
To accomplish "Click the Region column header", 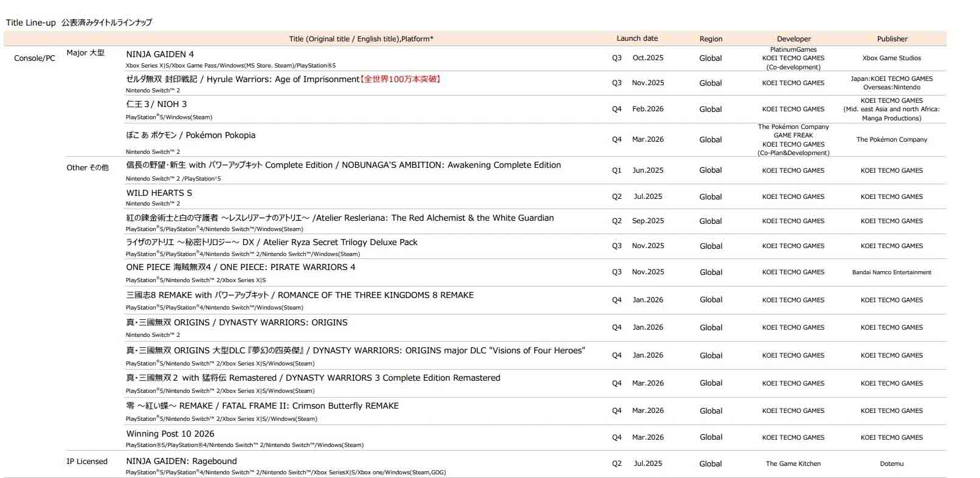I will (711, 39).
